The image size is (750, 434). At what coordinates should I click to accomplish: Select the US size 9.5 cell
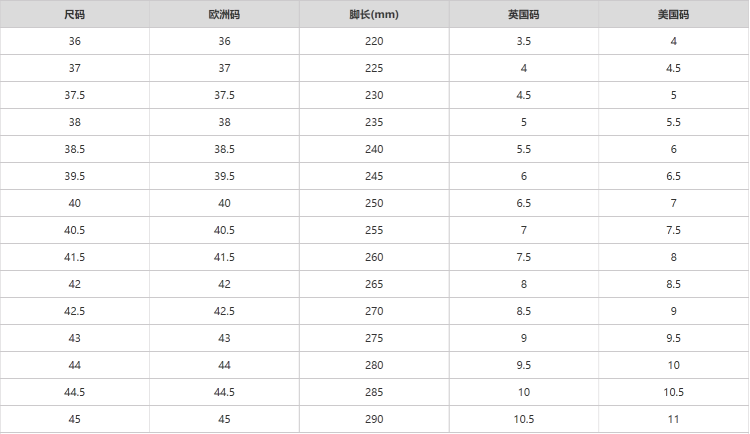[x=673, y=338]
